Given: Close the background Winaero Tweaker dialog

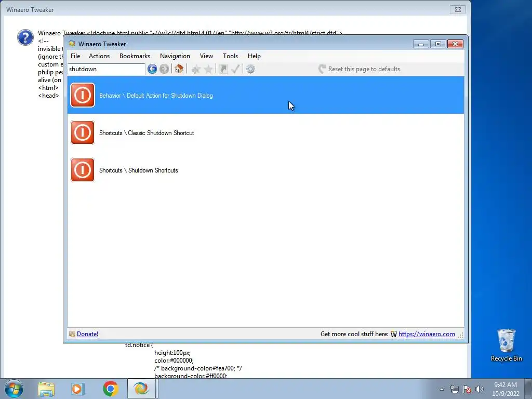Looking at the screenshot, I should click(458, 9).
